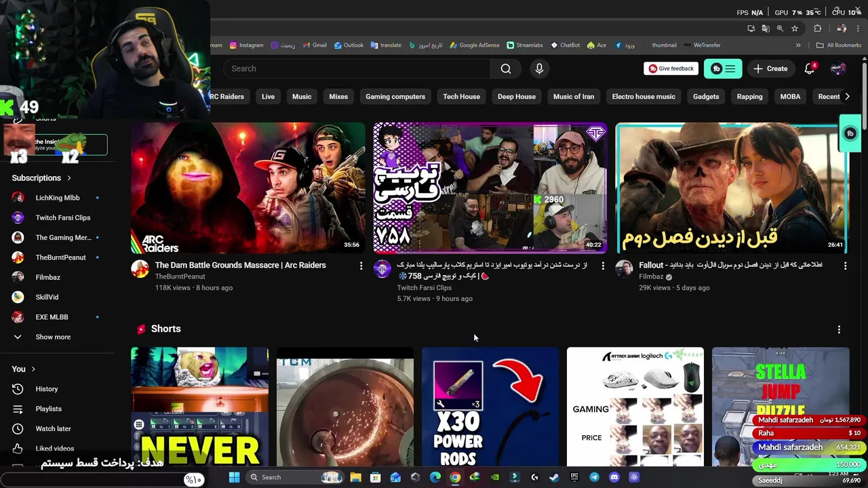This screenshot has height=488, width=868.
Task: Open Steam from the taskbar
Action: click(554, 477)
